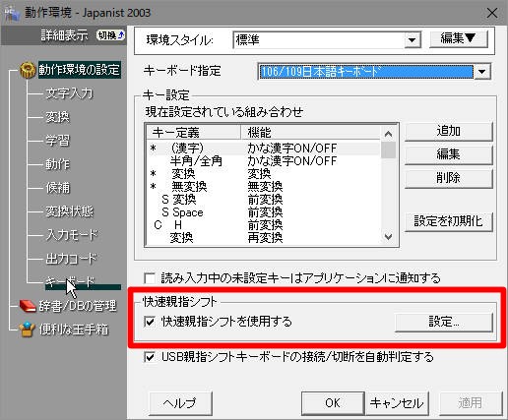Click the 設定を初期化 button
Viewport: 508px width, 420px height.
pyautogui.click(x=449, y=222)
